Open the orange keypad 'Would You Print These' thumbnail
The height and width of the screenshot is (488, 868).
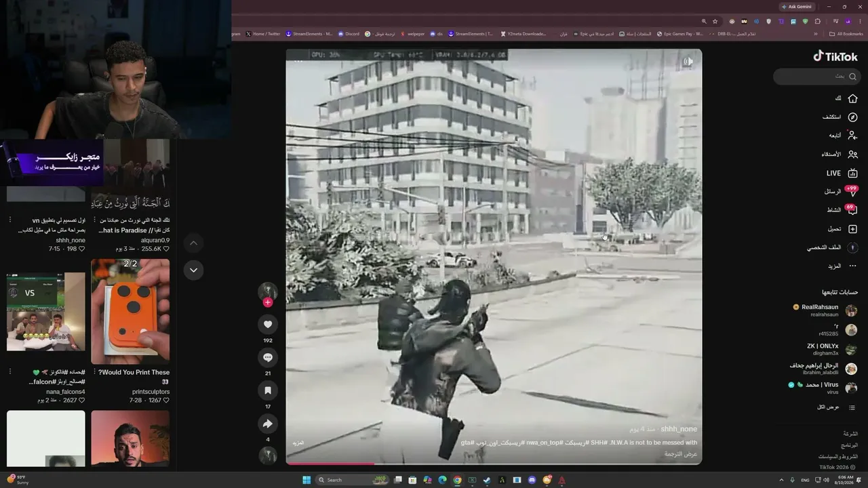pyautogui.click(x=130, y=311)
